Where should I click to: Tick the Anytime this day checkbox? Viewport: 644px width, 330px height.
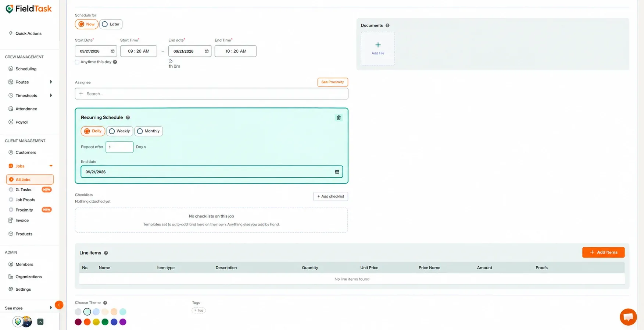tap(77, 62)
